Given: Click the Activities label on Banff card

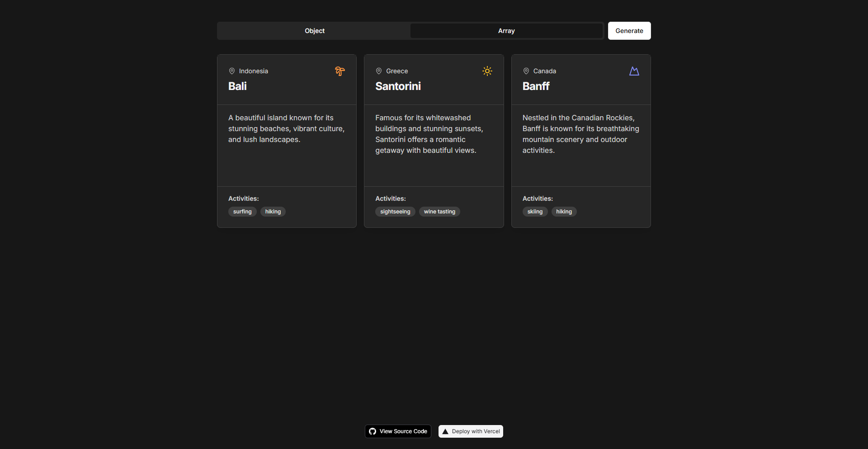Looking at the screenshot, I should click(x=538, y=199).
